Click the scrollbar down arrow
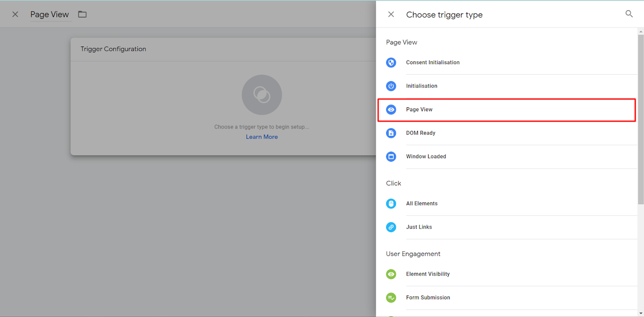The image size is (644, 317). tap(641, 313)
